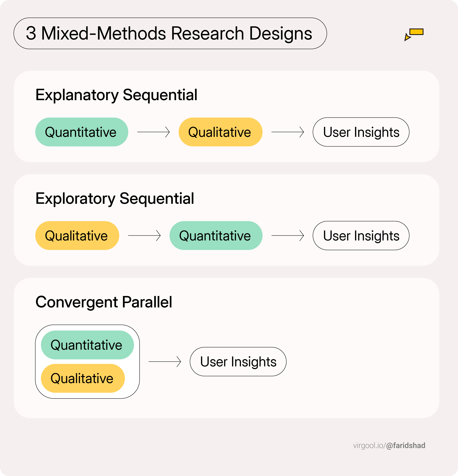Image resolution: width=458 pixels, height=476 pixels.
Task: Select the green Quantitative pill under Exploratory Sequential
Action: (216, 236)
